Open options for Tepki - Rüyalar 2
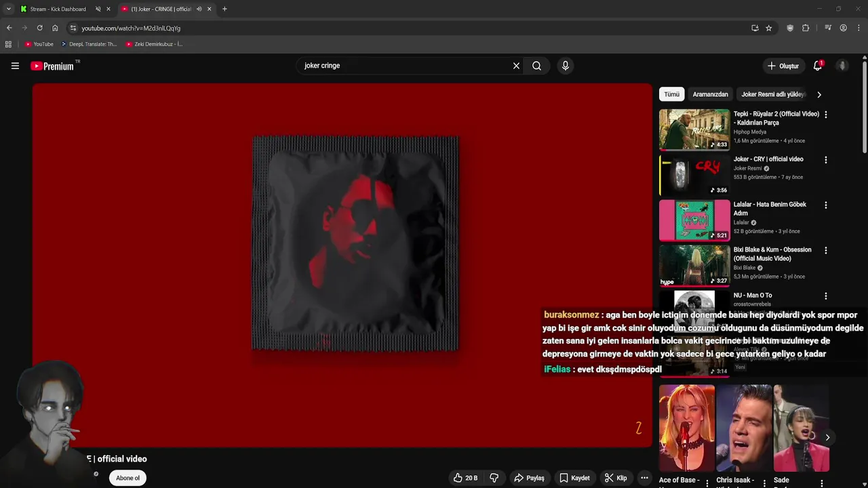 825,115
